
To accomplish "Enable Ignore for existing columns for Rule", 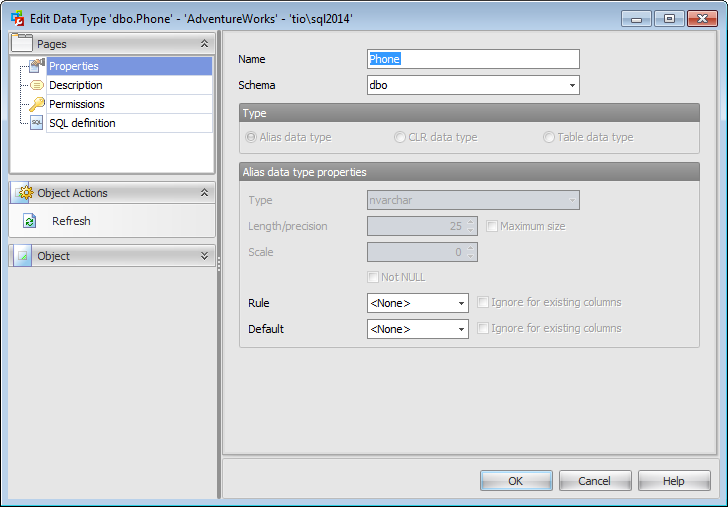I will (x=484, y=302).
